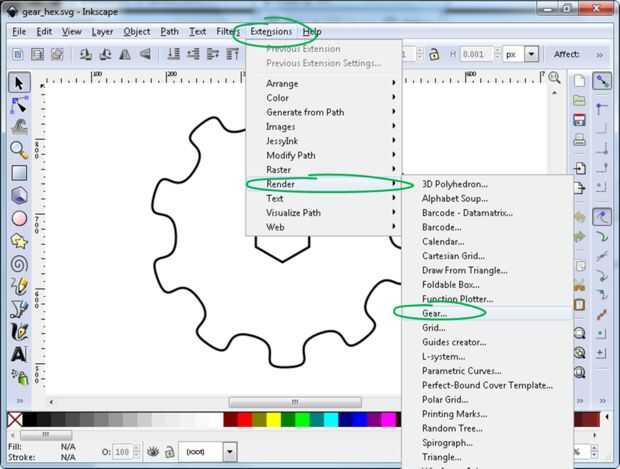620x469 pixels.
Task: Click the no-paint X swatch
Action: [15, 420]
